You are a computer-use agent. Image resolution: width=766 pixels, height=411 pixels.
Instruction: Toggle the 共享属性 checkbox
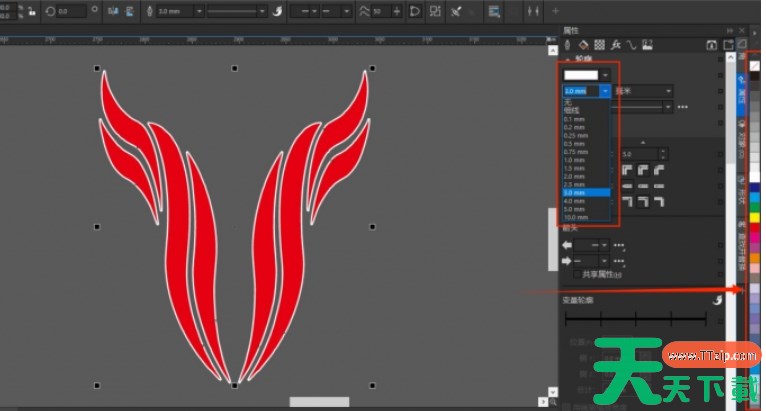(x=576, y=274)
